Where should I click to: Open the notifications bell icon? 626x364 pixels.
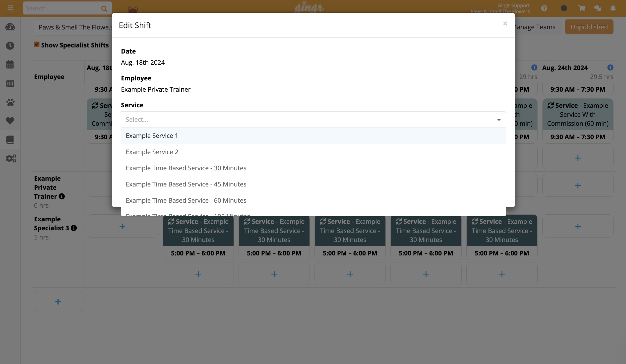613,8
